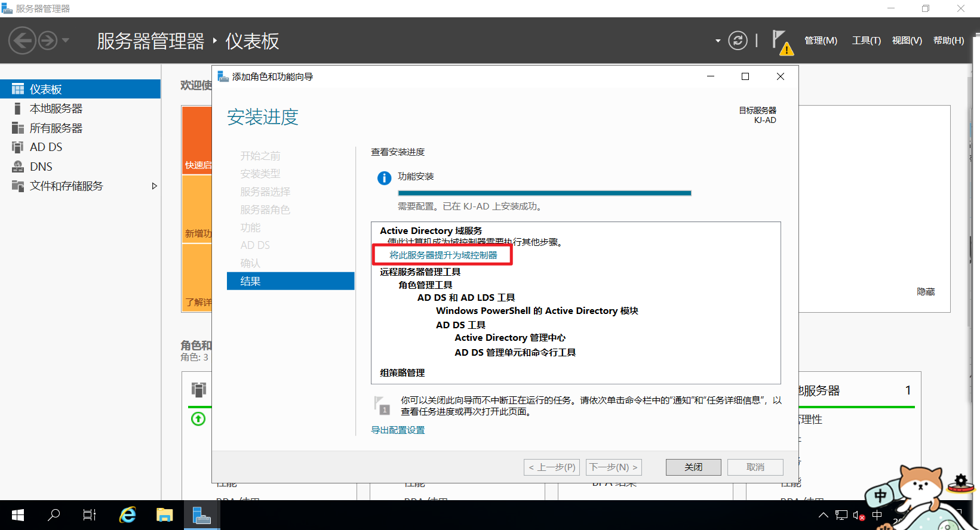Select the 服务器选择 wizard step
Image resolution: width=980 pixels, height=530 pixels.
265,192
